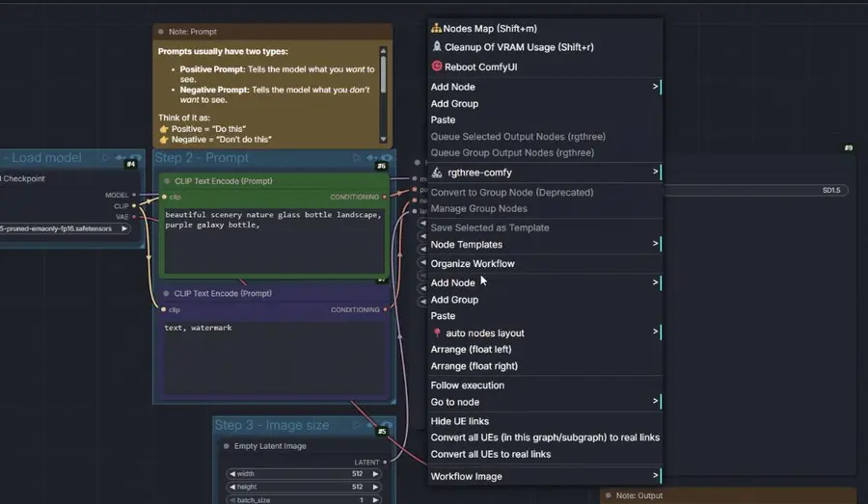Choose Convert all UEs (in this graph/subgraph) to real links
Image resolution: width=868 pixels, height=504 pixels.
545,438
